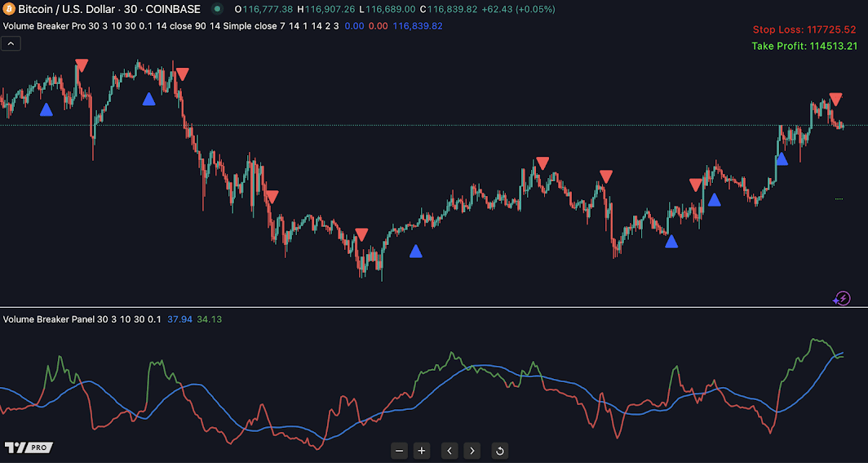
Task: Click the zoom out minus button
Action: coord(399,450)
